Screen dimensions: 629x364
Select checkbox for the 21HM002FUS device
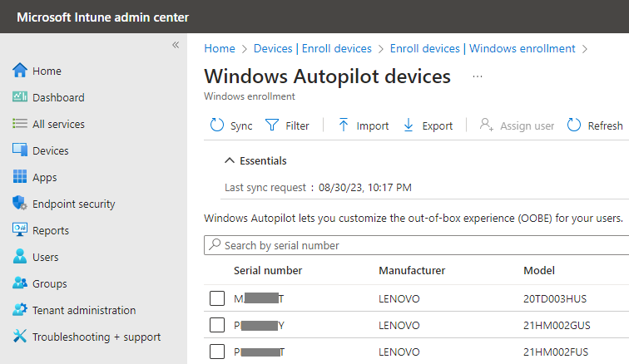(217, 352)
